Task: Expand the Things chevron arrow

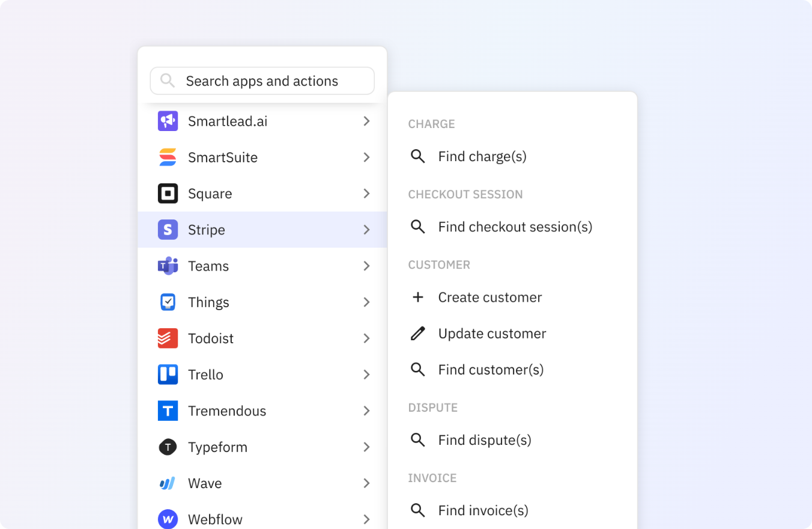Action: [366, 302]
